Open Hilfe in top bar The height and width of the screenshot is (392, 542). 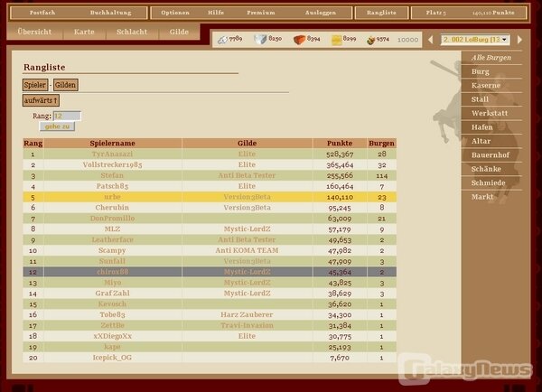[216, 13]
